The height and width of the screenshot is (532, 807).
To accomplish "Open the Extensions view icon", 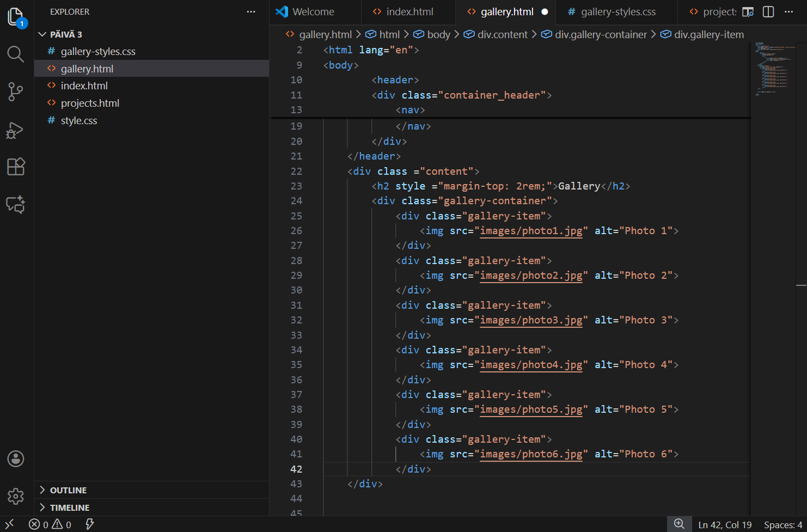I will (15, 167).
